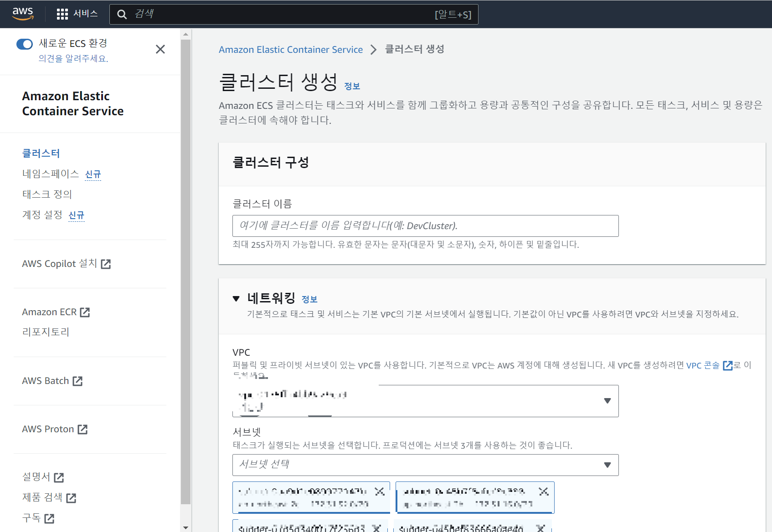Click external link icon beside 설명서
Image resolution: width=772 pixels, height=532 pixels.
click(x=59, y=477)
